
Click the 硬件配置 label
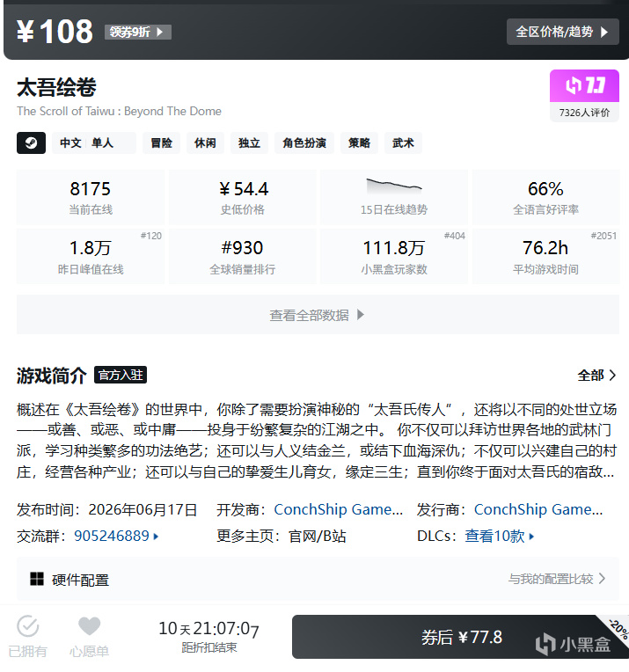click(80, 580)
